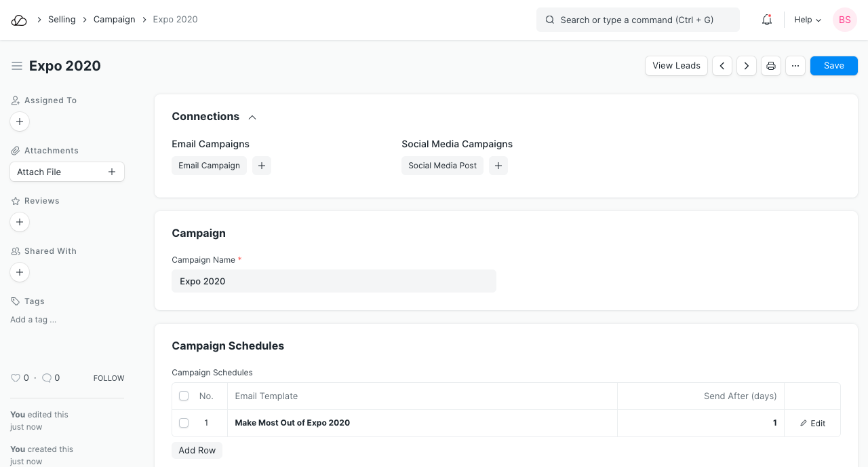
Task: Print the campaign with printer icon
Action: [771, 66]
